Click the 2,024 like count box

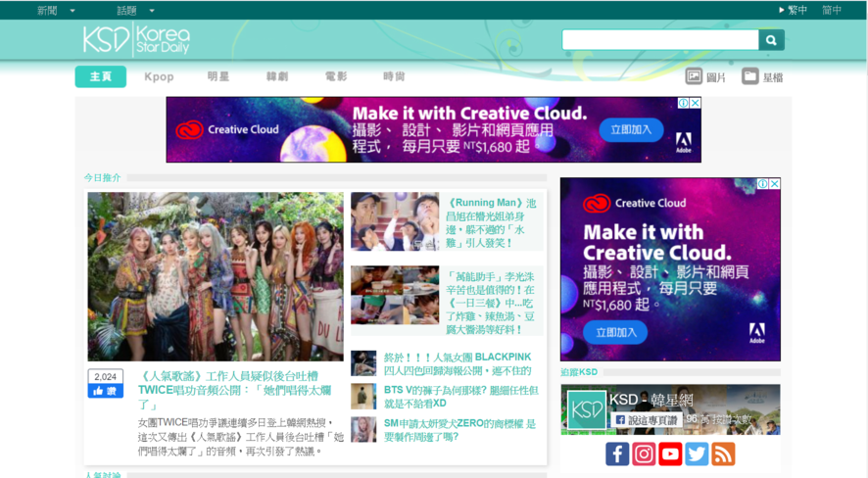pos(105,377)
